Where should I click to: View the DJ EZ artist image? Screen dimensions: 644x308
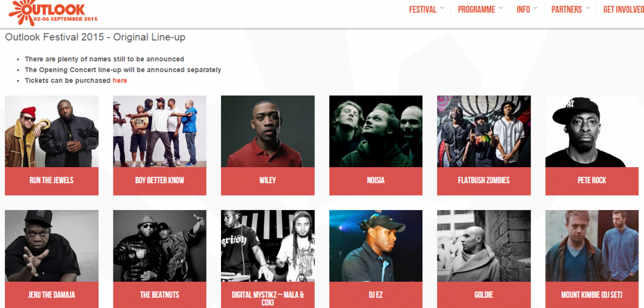[376, 246]
